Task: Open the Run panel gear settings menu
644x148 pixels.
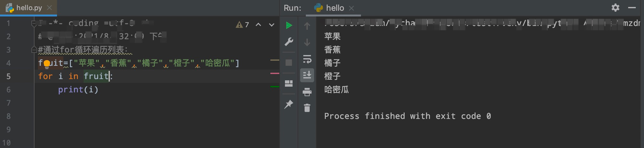Action: pos(615,8)
